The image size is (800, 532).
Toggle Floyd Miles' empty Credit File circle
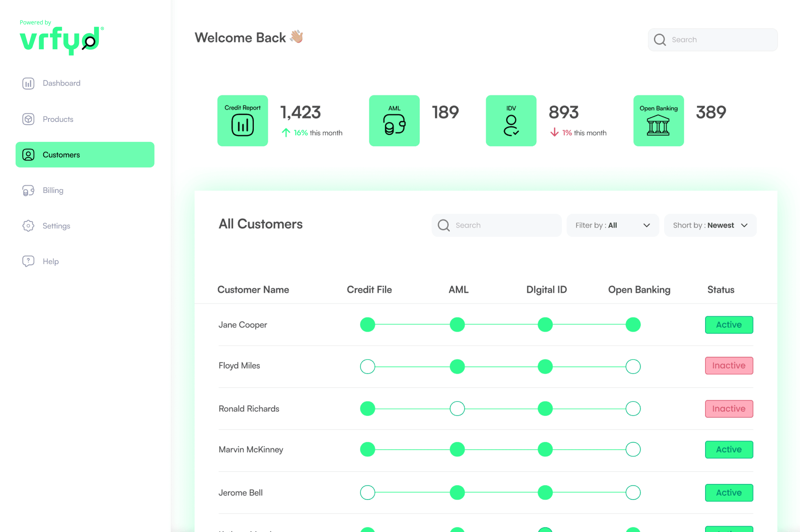click(x=367, y=366)
